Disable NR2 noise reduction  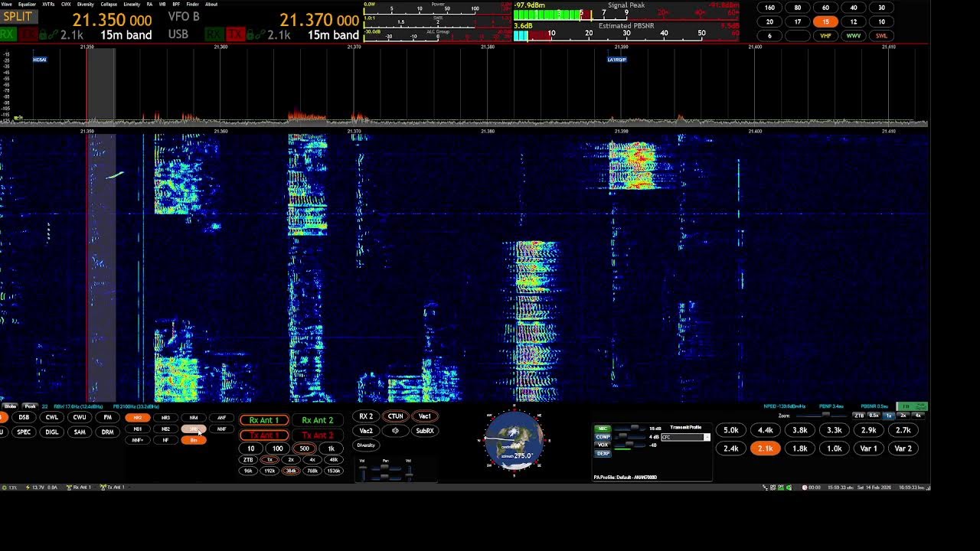click(138, 418)
